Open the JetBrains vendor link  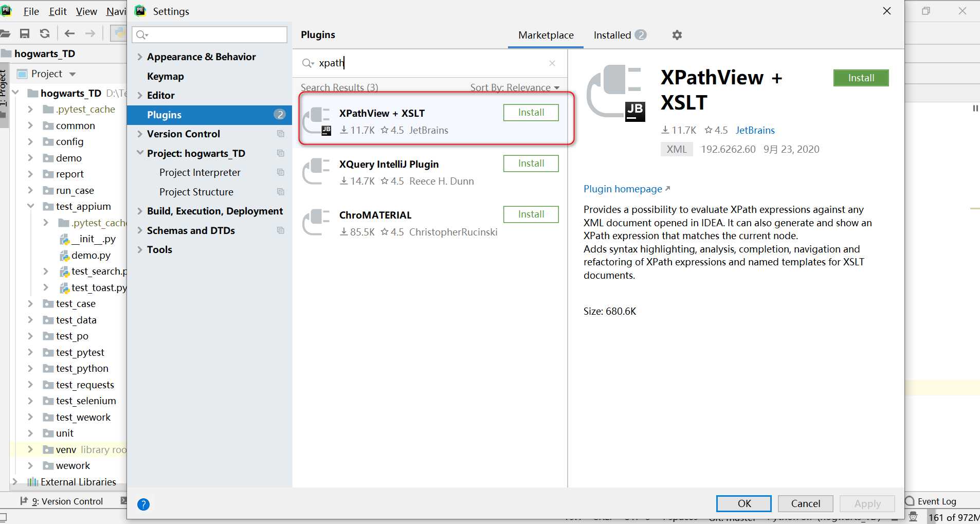tap(755, 131)
